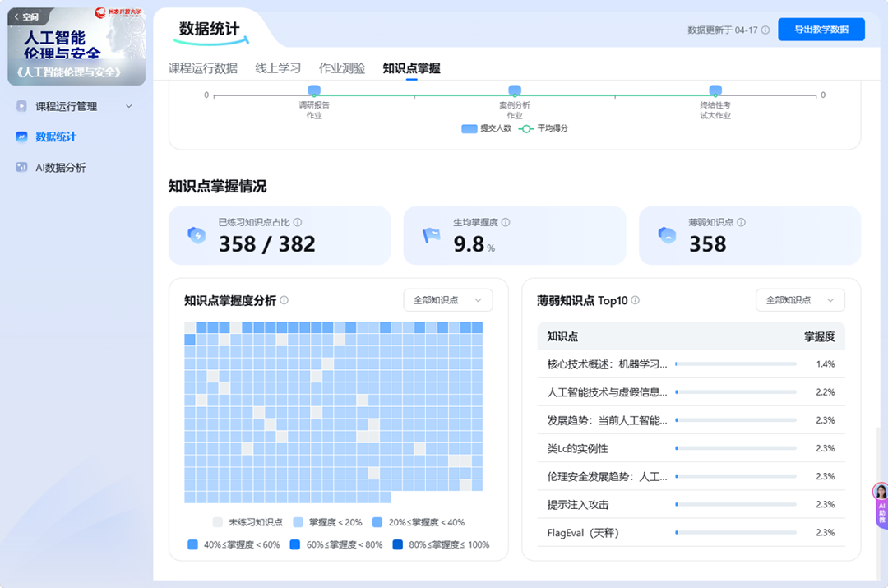The height and width of the screenshot is (588, 888).
Task: Open 数据统计 in sidebar menu
Action: point(56,137)
